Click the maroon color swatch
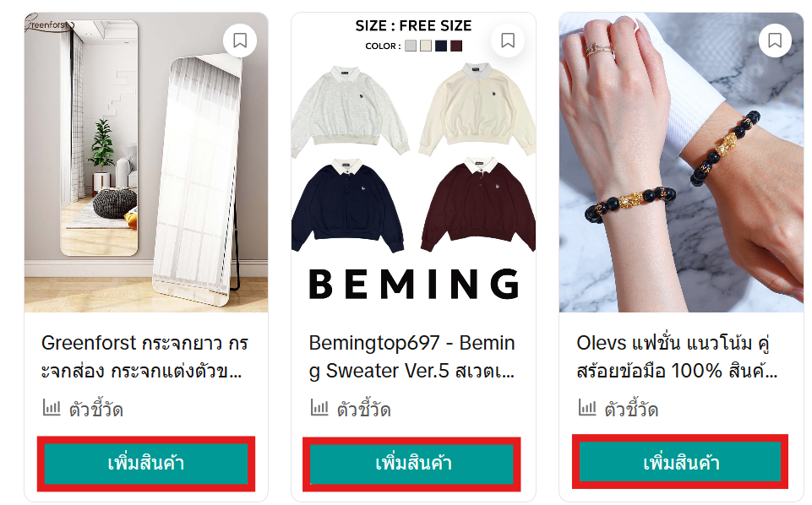The height and width of the screenshot is (505, 812). 455,46
